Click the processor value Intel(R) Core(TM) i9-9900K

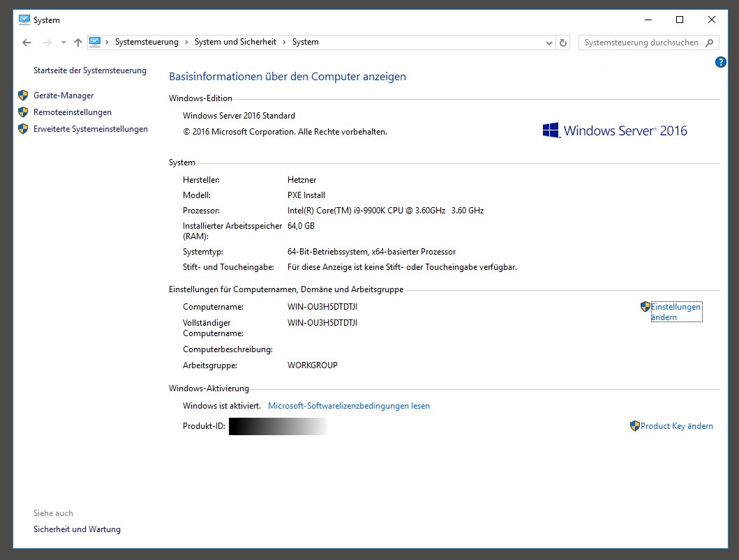[x=385, y=211]
